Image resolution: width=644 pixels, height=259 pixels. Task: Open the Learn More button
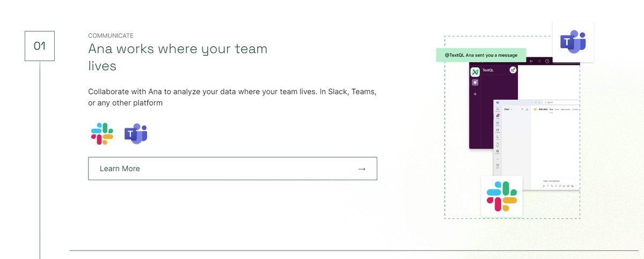click(232, 168)
